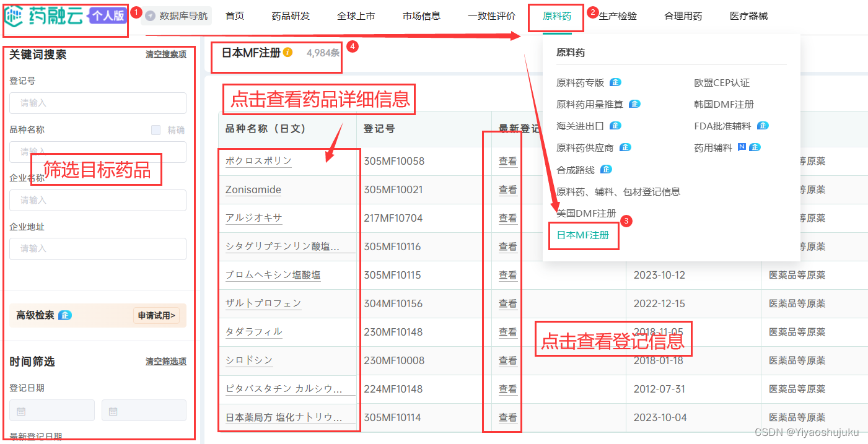Click 查看 for 224MF10148
Viewport: 868px width, 444px height.
(x=508, y=389)
